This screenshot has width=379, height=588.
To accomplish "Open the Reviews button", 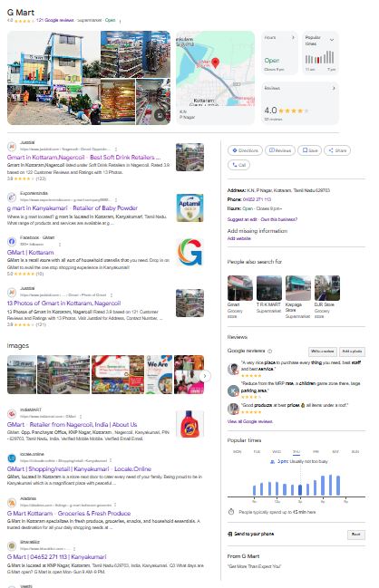I will click(280, 150).
